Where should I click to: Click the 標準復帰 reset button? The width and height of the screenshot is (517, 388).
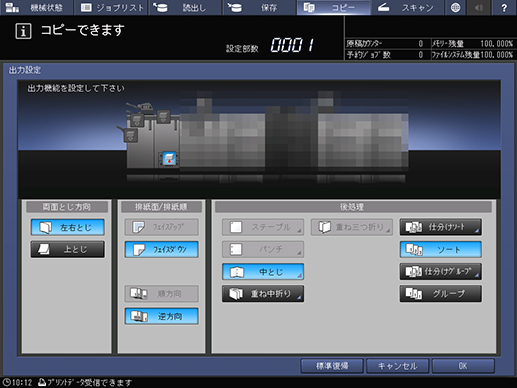(x=332, y=366)
